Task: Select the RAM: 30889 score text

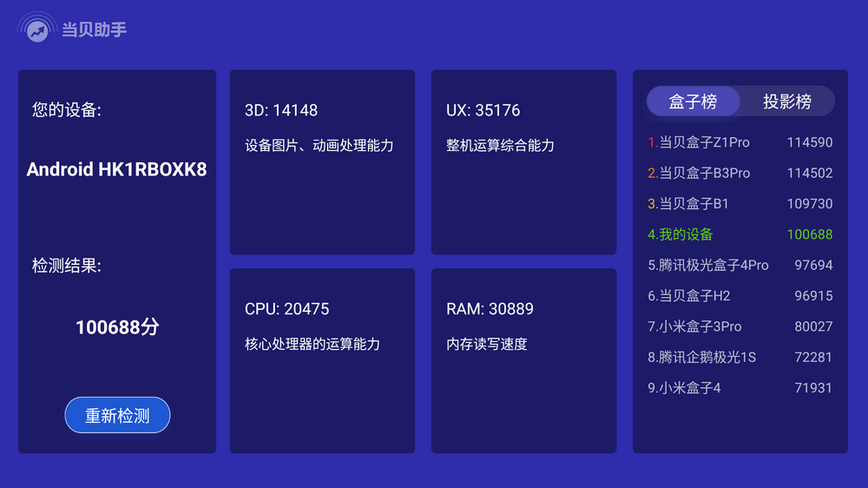Action: pyautogui.click(x=490, y=308)
